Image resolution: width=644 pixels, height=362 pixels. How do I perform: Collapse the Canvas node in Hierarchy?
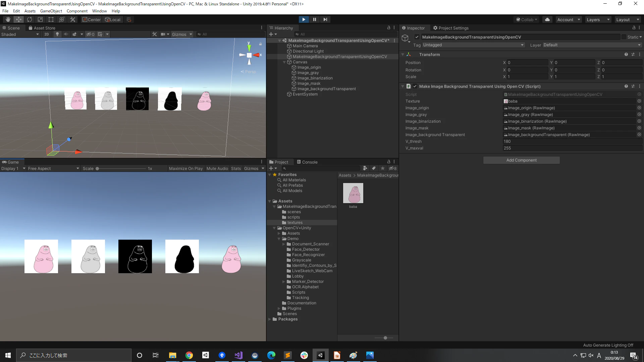284,62
